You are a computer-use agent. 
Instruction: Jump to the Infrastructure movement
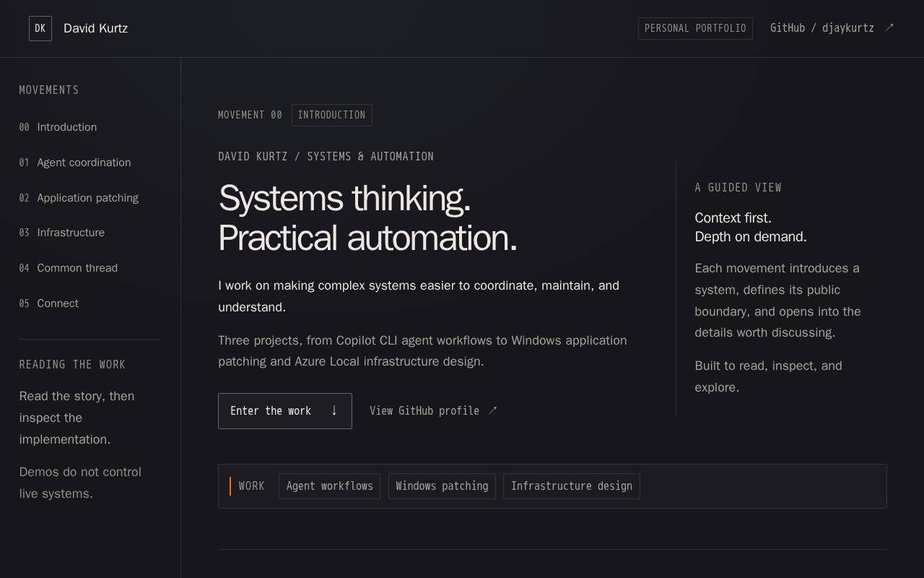click(x=62, y=233)
